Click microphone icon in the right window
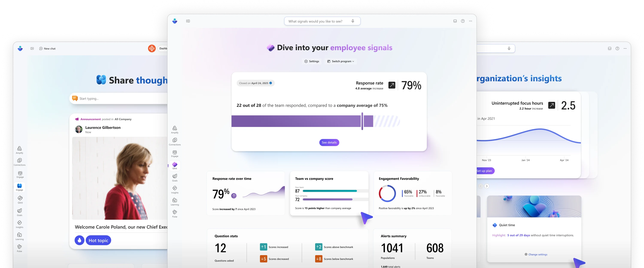Image resolution: width=644 pixels, height=268 pixels. tap(509, 48)
